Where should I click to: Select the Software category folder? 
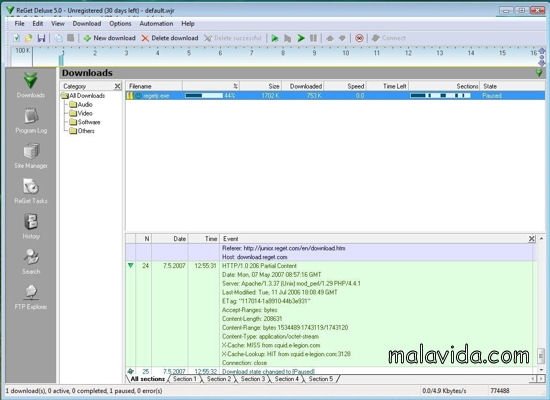[85, 122]
